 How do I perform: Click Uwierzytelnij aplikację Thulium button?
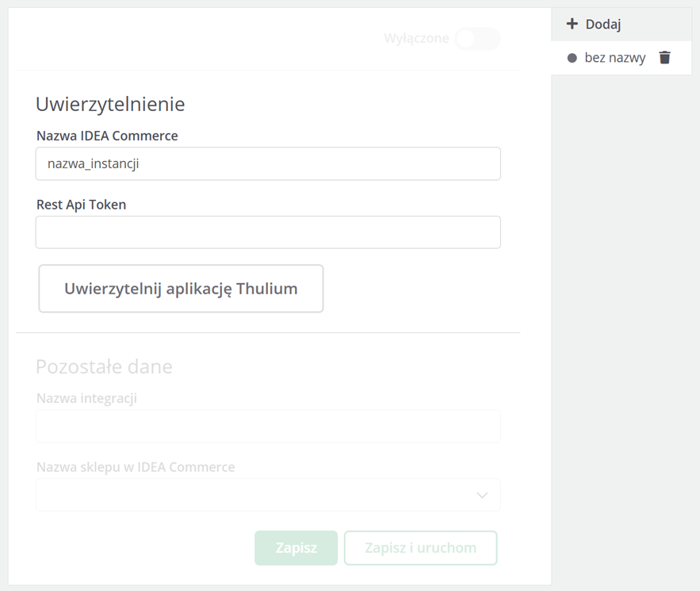[x=181, y=289]
